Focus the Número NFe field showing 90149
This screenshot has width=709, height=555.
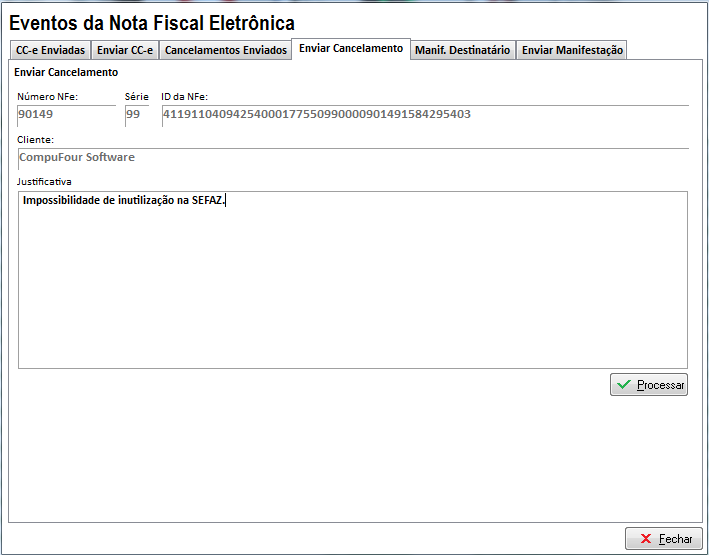point(66,114)
